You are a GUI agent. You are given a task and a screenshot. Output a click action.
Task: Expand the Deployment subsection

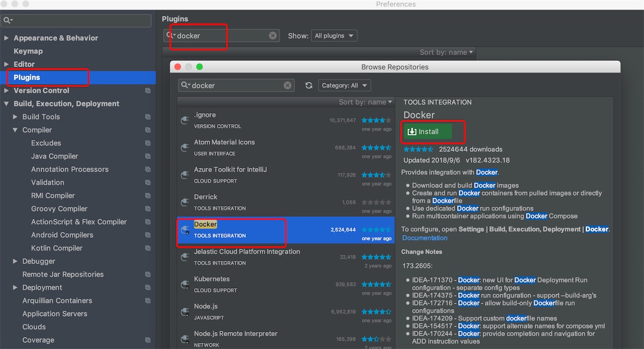(15, 287)
